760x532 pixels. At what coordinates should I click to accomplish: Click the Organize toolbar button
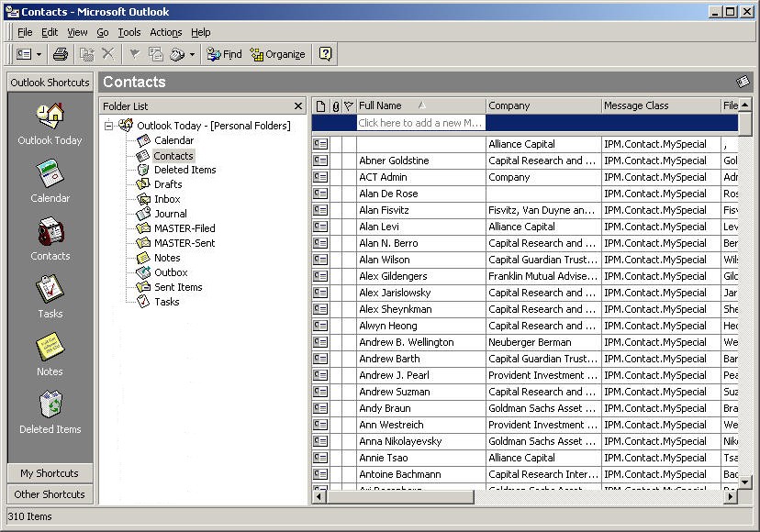278,54
